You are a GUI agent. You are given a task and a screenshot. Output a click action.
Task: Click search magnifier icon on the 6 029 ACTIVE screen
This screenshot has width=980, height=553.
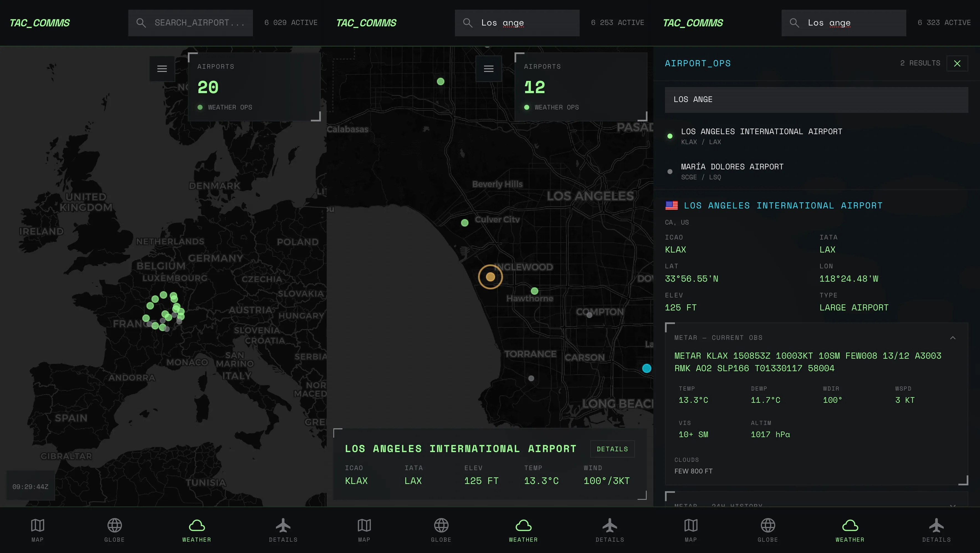coord(141,23)
